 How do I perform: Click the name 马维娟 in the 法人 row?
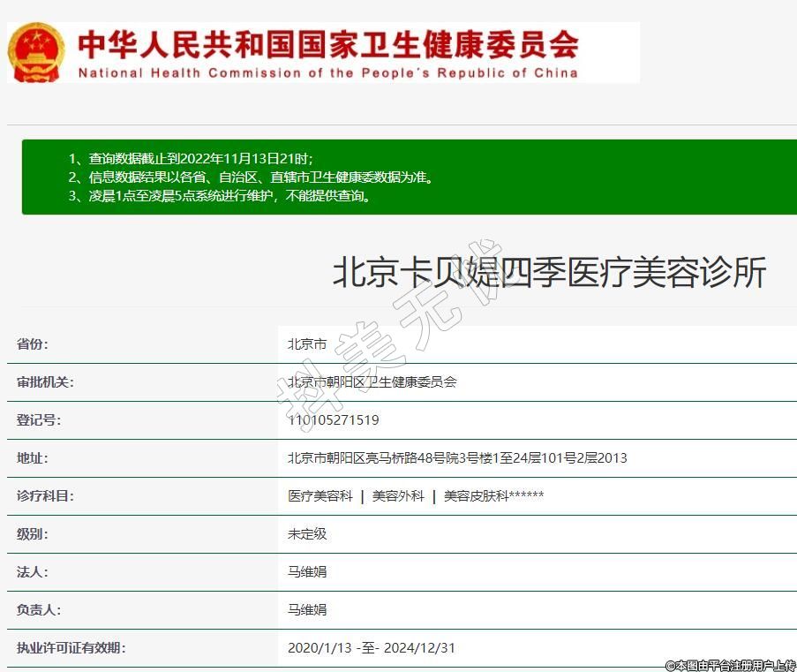coord(307,572)
